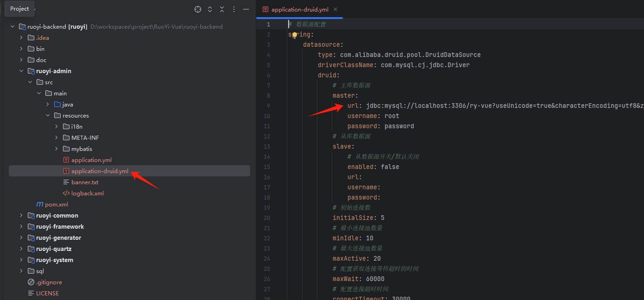Image resolution: width=644 pixels, height=300 pixels.
Task: Click the XML icon beside logback.xml
Action: pyautogui.click(x=66, y=194)
